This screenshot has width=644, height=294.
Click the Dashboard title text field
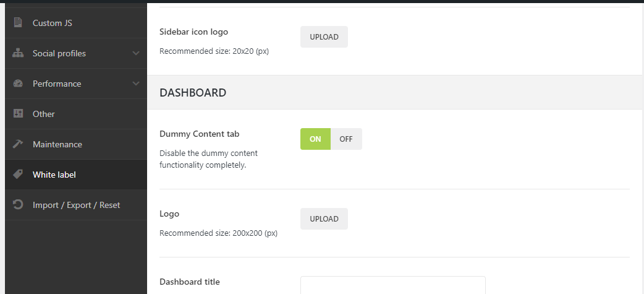pyautogui.click(x=392, y=285)
